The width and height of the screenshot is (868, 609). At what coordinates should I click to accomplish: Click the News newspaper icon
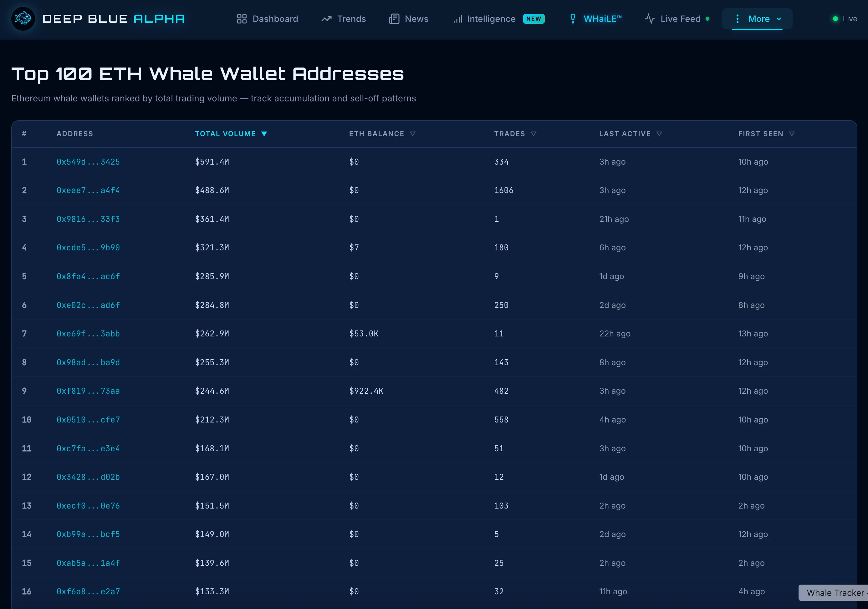pos(394,19)
